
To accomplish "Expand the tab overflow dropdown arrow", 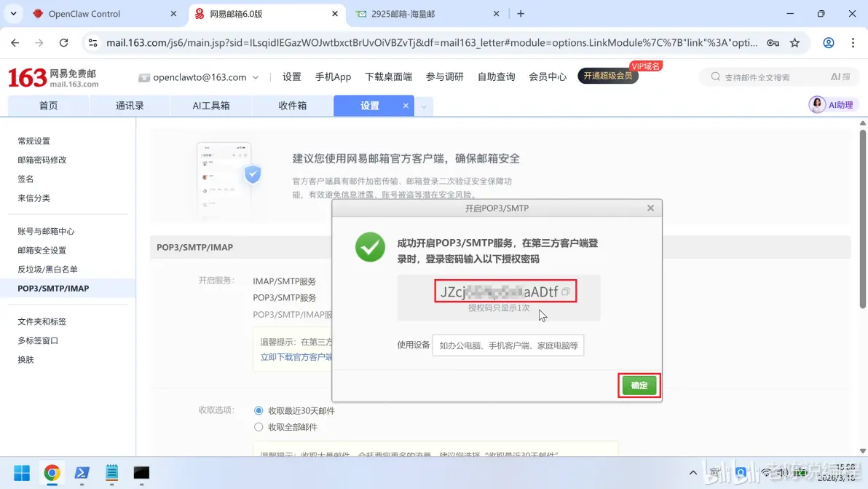I will pyautogui.click(x=424, y=106).
